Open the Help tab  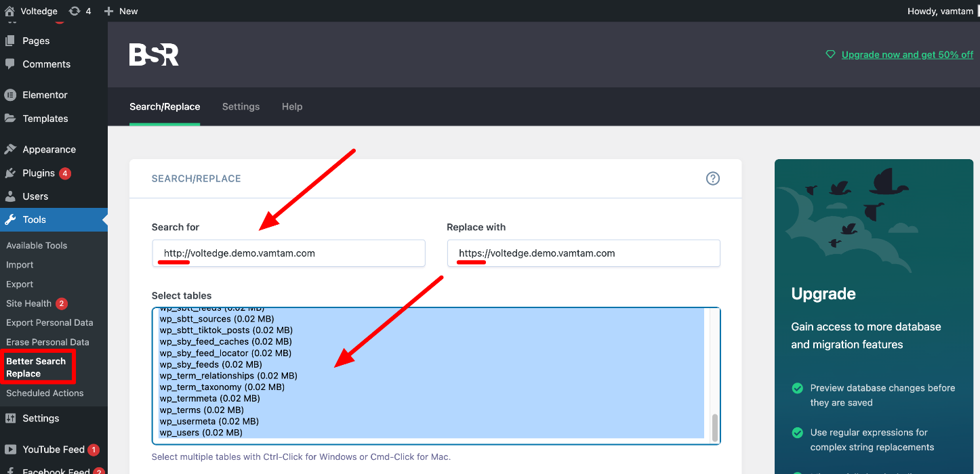click(292, 107)
